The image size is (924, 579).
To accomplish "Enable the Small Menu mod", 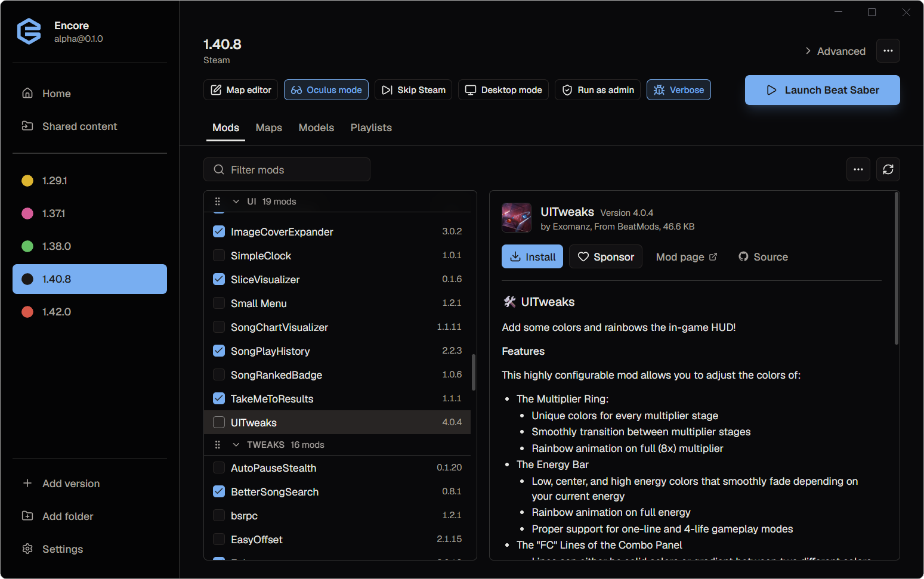I will pyautogui.click(x=219, y=303).
